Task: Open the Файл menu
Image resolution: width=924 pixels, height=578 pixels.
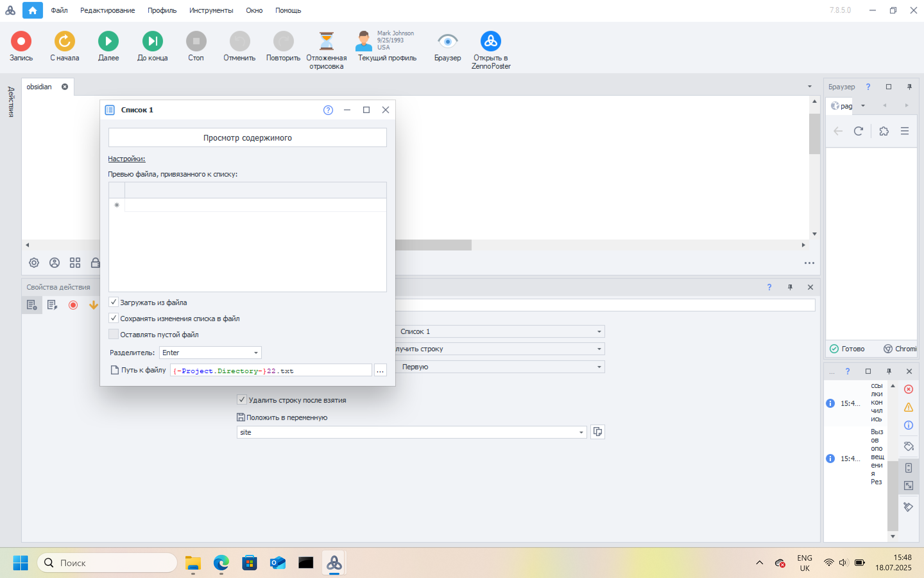Action: pos(59,10)
